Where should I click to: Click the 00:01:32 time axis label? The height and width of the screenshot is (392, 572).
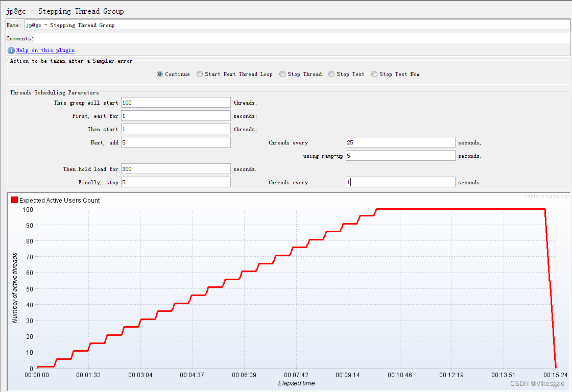coord(88,375)
